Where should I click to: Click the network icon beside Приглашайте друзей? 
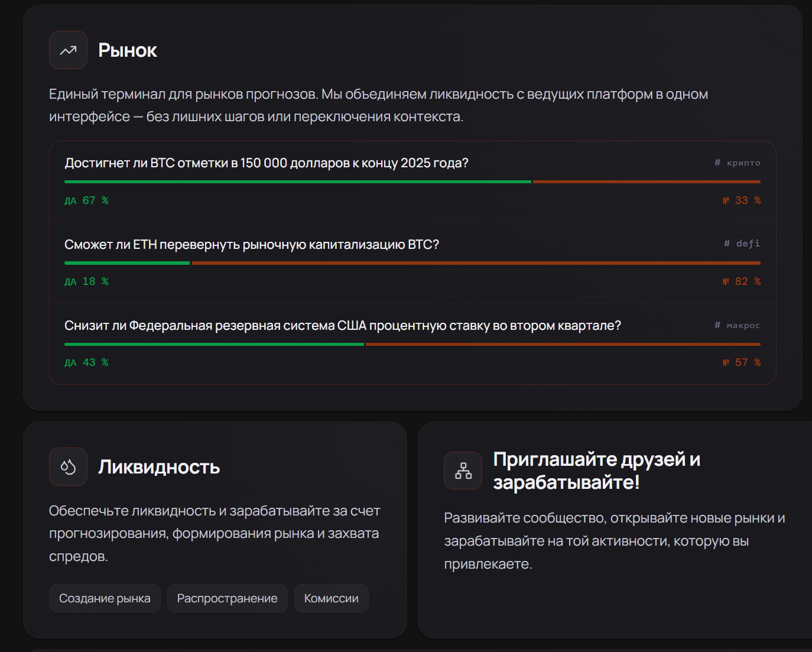click(x=463, y=471)
